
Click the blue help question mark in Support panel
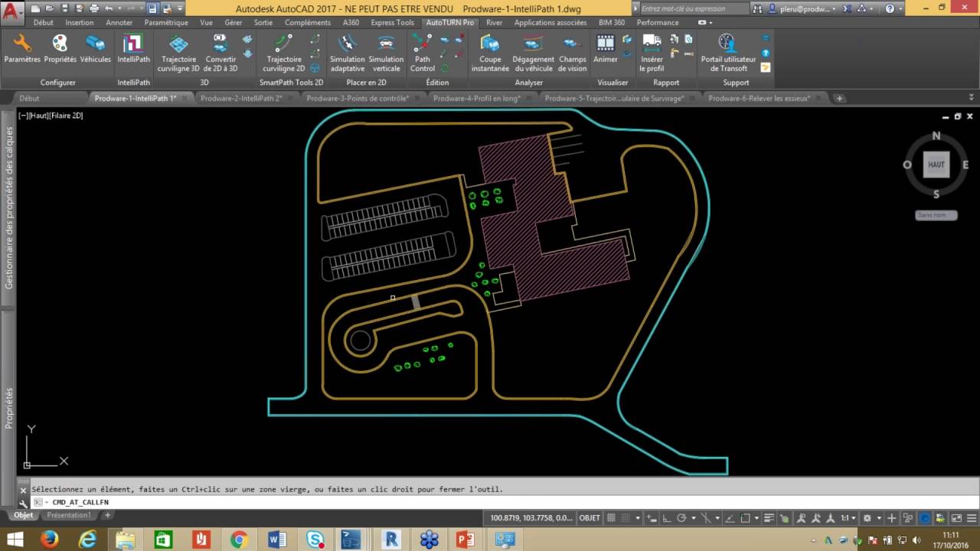coord(766,53)
